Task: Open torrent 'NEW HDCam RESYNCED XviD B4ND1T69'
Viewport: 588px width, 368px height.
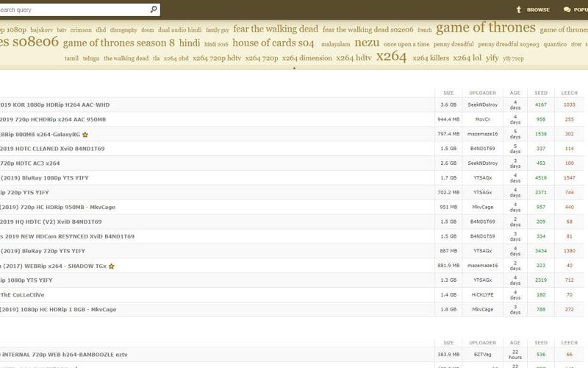Action: pyautogui.click(x=67, y=236)
